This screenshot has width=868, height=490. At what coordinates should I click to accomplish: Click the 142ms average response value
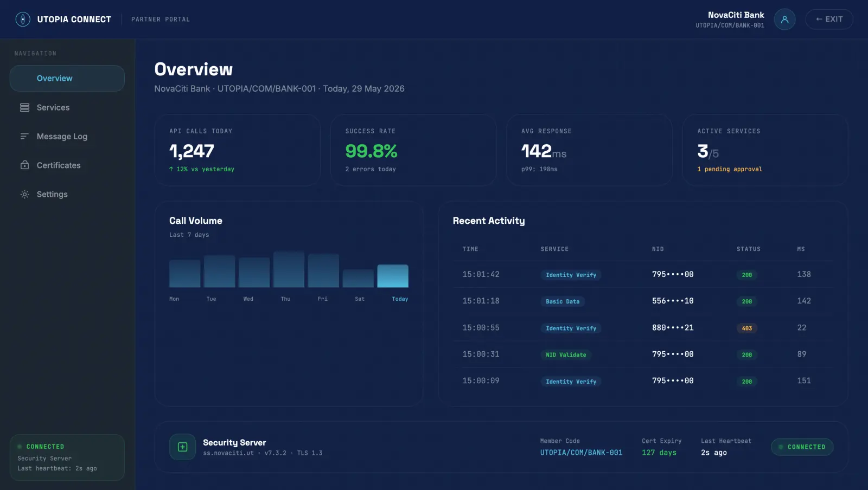pyautogui.click(x=544, y=151)
